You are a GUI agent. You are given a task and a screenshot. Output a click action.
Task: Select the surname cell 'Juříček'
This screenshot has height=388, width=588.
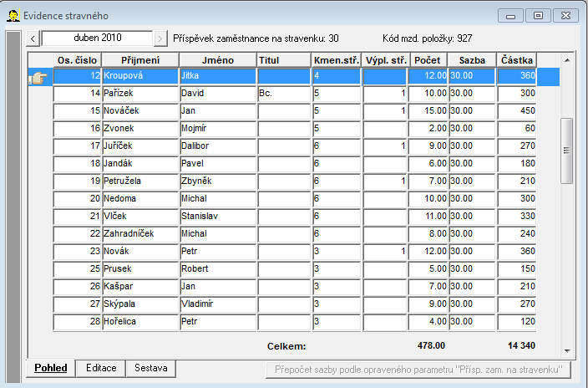point(140,146)
